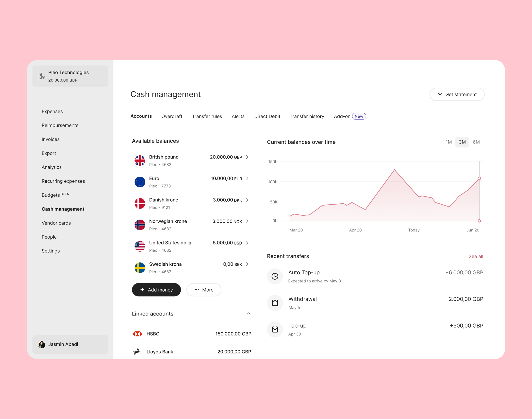Open Euro account chevron

247,178
